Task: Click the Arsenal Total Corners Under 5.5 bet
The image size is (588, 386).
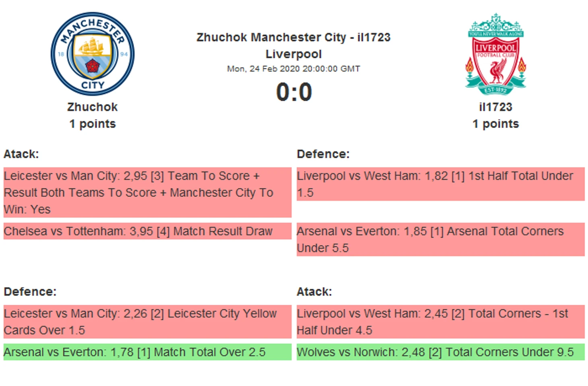Action: click(x=441, y=239)
